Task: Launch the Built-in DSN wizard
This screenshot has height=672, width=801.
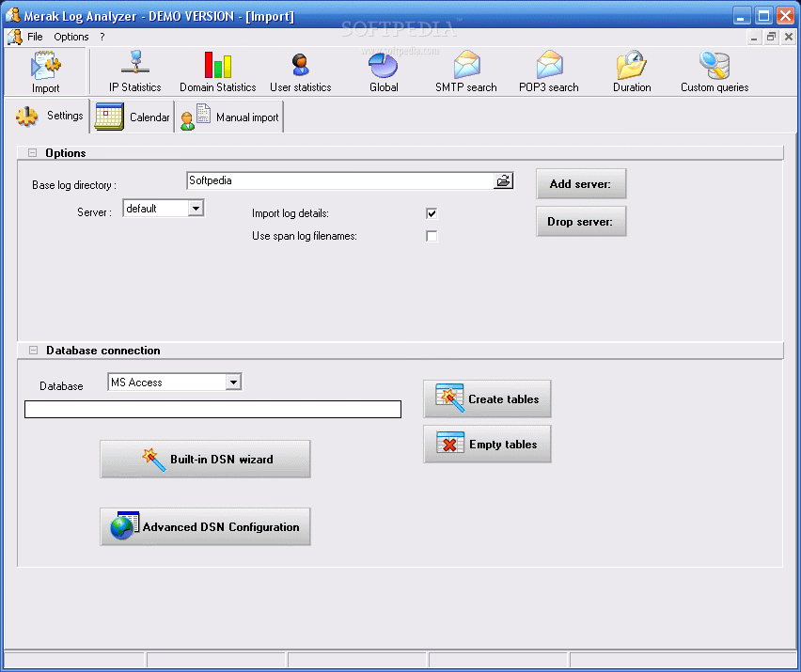Action: (205, 459)
